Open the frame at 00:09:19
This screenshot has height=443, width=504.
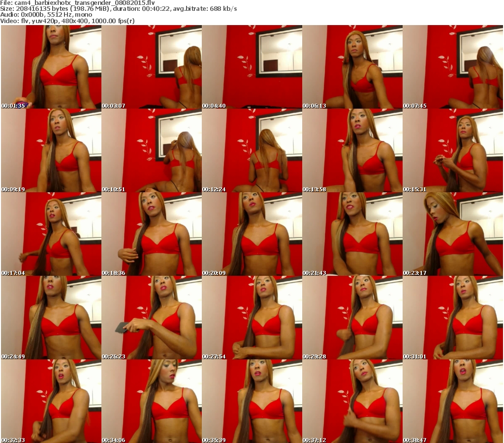51,150
